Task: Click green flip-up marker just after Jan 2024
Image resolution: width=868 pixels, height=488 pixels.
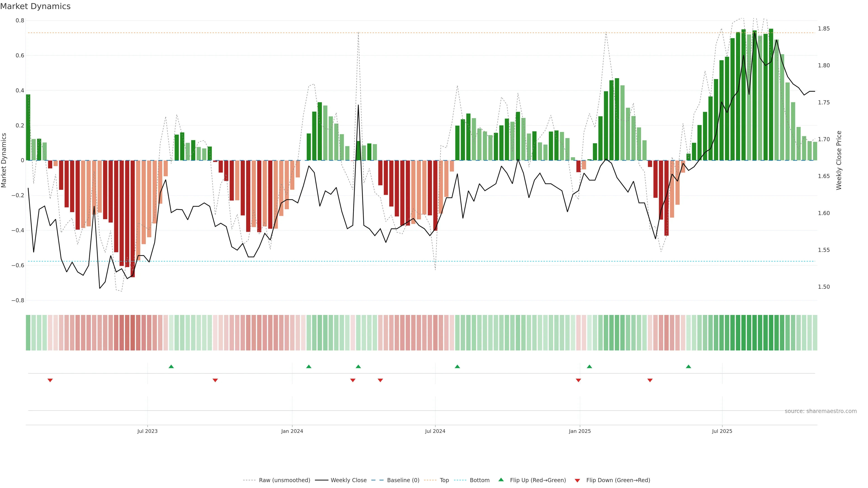Action: [309, 366]
